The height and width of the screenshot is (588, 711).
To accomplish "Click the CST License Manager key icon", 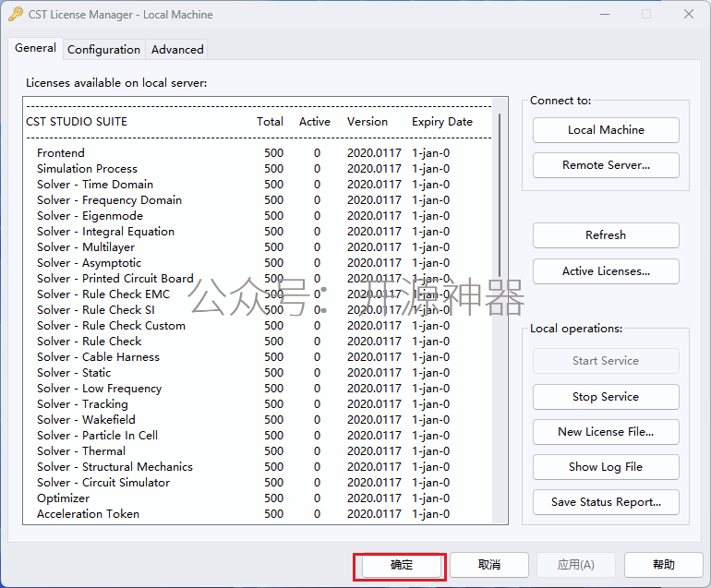I will tap(16, 14).
